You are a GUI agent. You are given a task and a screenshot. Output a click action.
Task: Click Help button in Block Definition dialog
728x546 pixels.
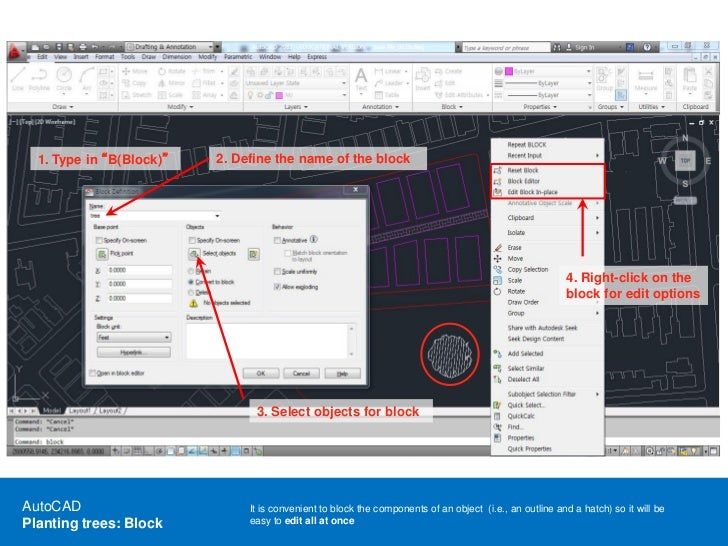342,373
